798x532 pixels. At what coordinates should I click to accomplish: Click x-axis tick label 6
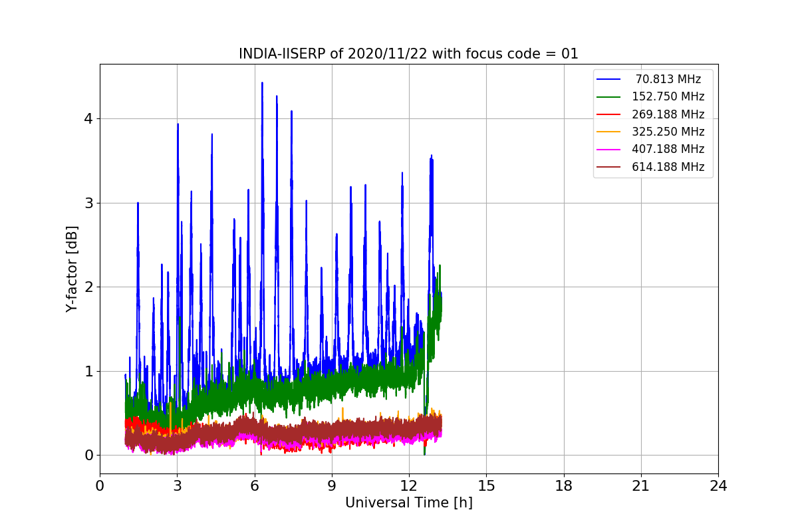coord(255,486)
